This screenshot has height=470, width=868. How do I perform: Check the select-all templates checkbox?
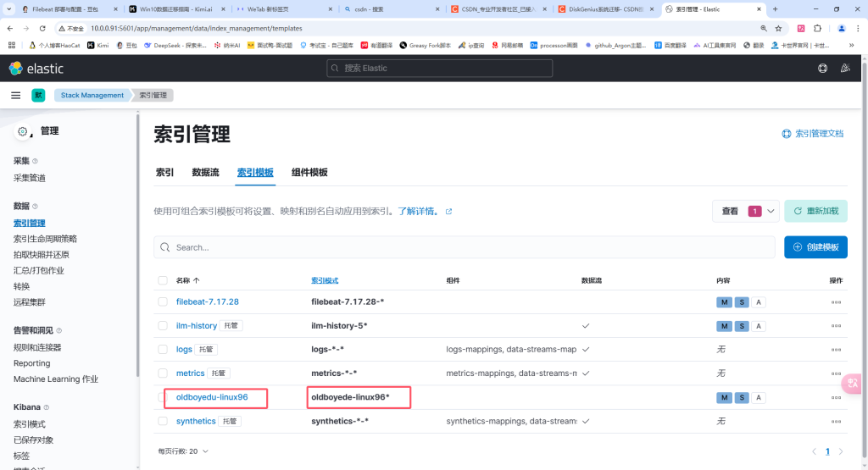click(x=163, y=280)
